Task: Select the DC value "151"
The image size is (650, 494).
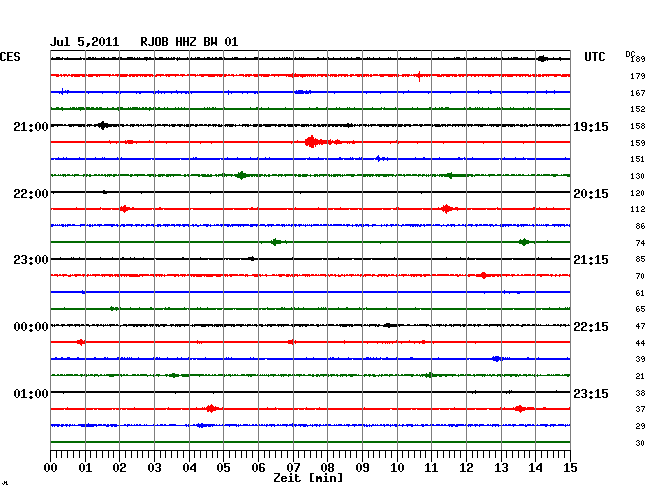Action: 638,159
